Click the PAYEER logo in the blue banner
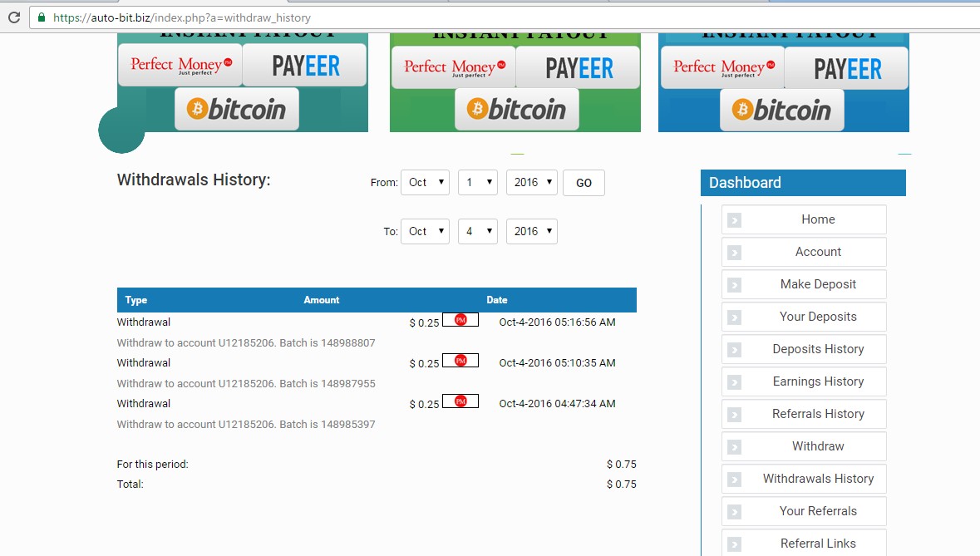The width and height of the screenshot is (980, 556). pos(847,69)
